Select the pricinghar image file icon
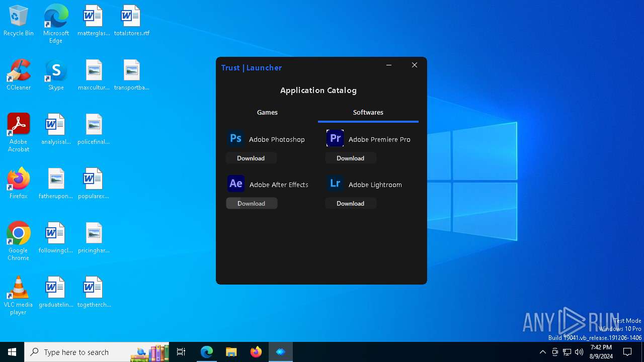 coord(94,238)
